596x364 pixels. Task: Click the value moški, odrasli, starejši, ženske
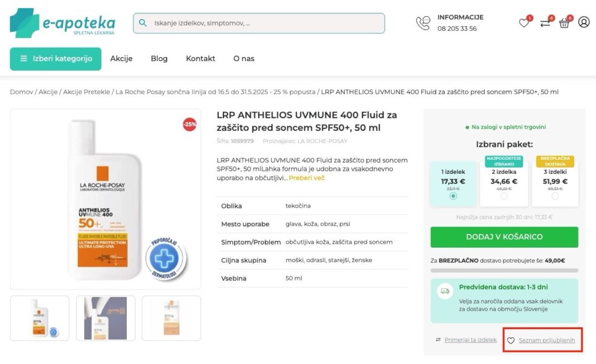(x=329, y=260)
